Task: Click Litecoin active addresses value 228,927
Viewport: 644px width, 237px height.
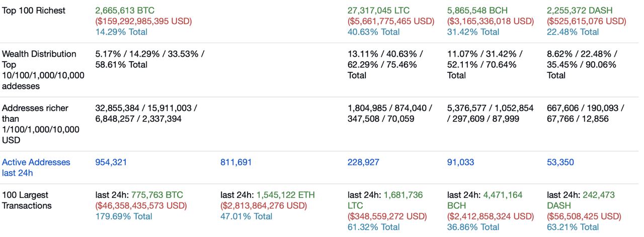Action: pos(363,162)
